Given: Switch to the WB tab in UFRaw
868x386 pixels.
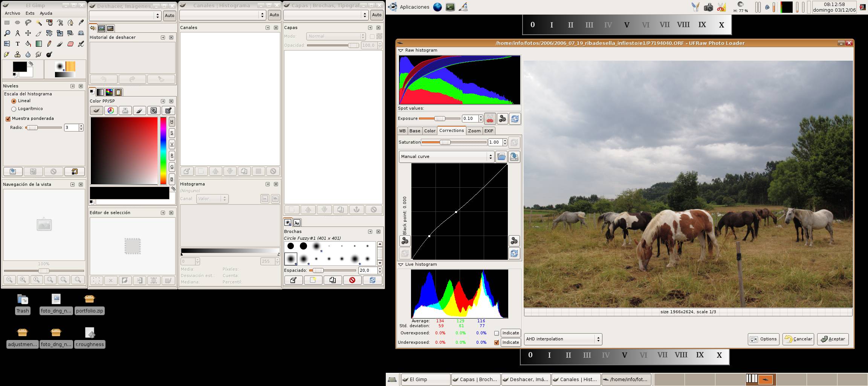Looking at the screenshot, I should click(402, 131).
